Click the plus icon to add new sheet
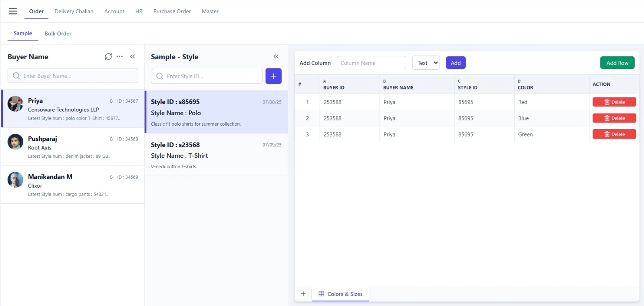Screen dimensions: 644x306 [x=303, y=294]
